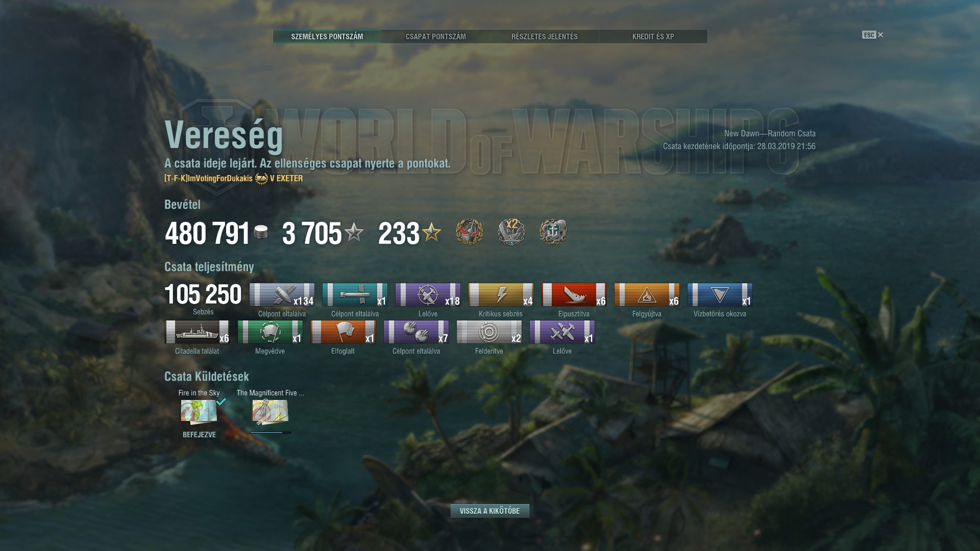
Task: Click the x134 Célpont eltalálva ribbon
Action: click(282, 295)
